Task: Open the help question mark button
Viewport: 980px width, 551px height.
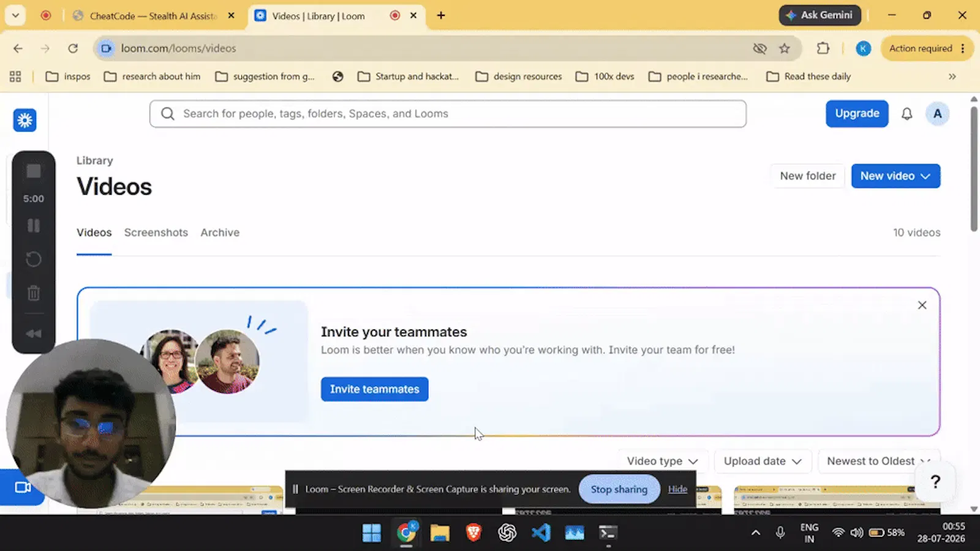Action: [935, 482]
